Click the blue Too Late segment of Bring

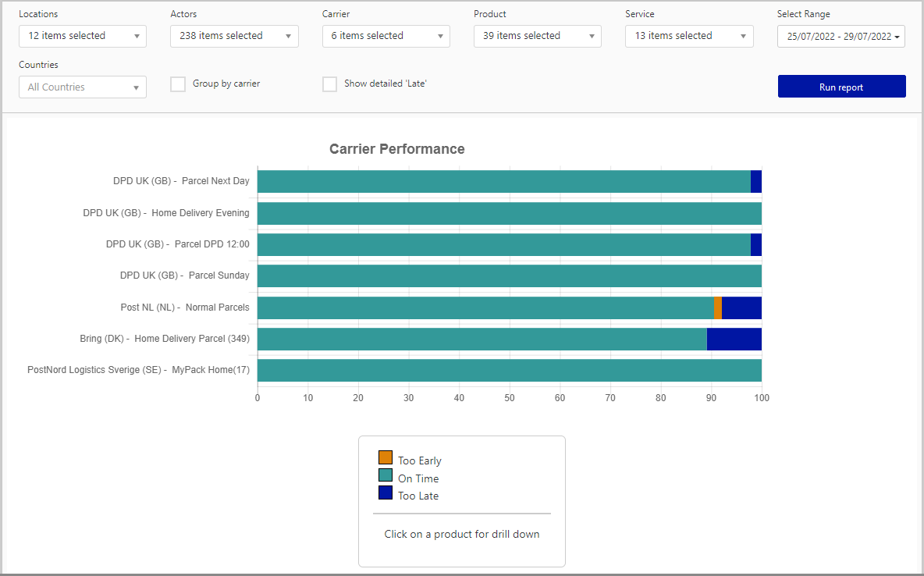(734, 339)
